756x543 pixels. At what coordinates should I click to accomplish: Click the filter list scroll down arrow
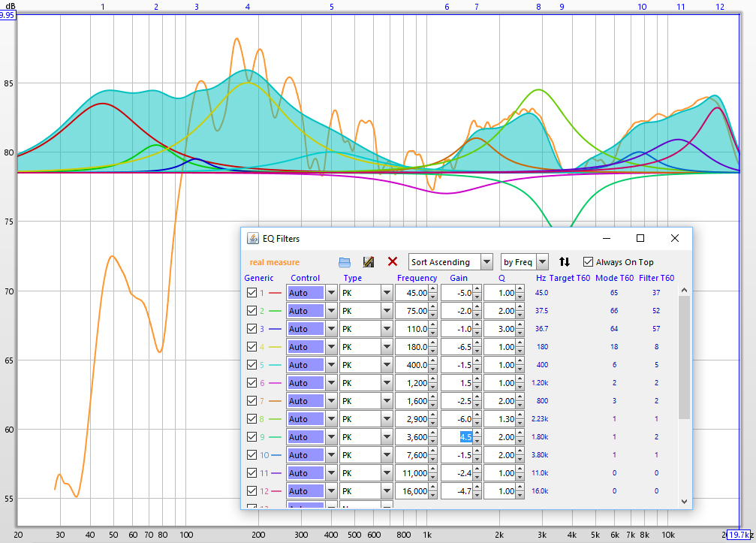point(684,501)
